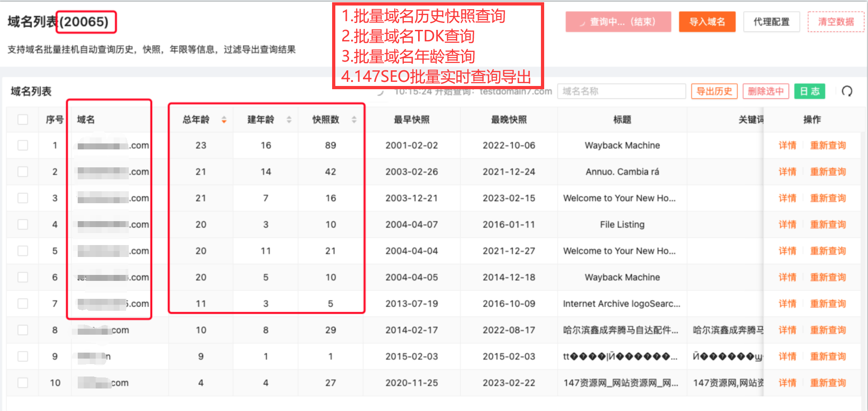Open 详情 for row 5
This screenshot has height=411, width=868.
coord(787,251)
